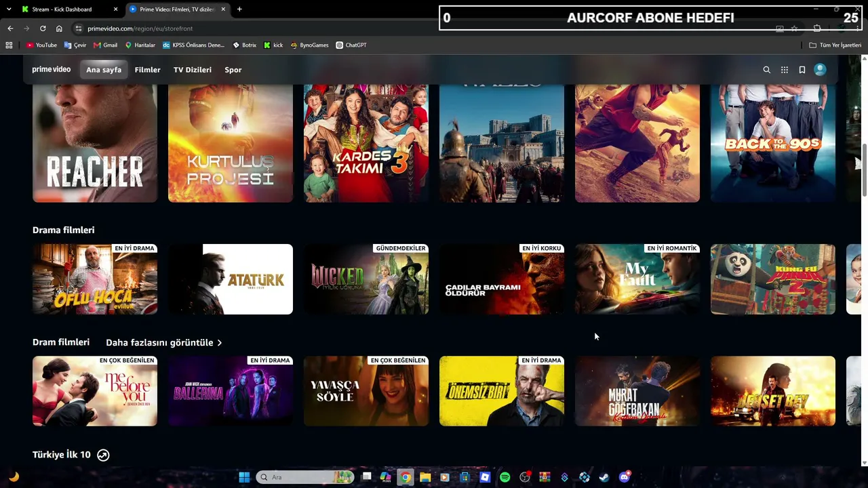Open the Haritalar maps bookmark
The width and height of the screenshot is (868, 488).
coord(140,45)
